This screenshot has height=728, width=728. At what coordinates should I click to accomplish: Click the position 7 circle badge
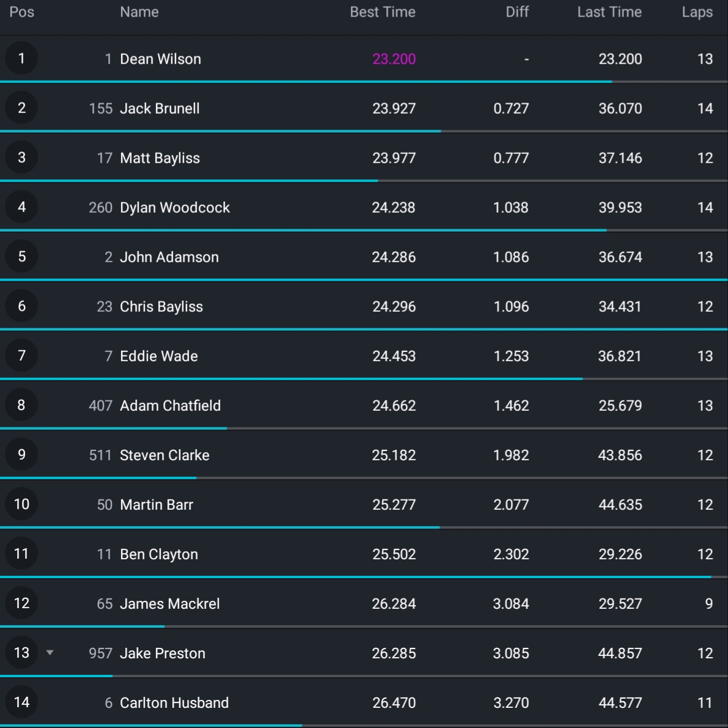(x=21, y=356)
